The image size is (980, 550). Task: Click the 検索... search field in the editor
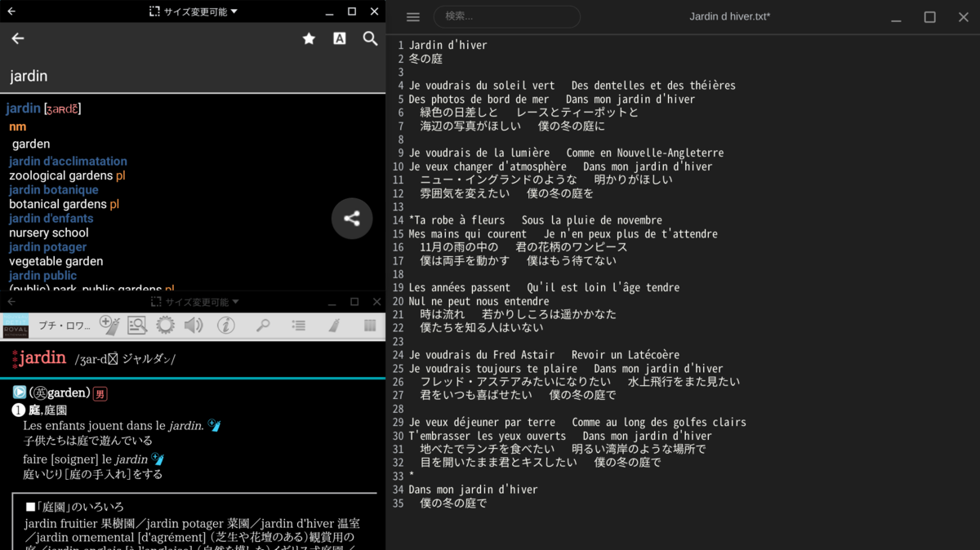coord(506,16)
